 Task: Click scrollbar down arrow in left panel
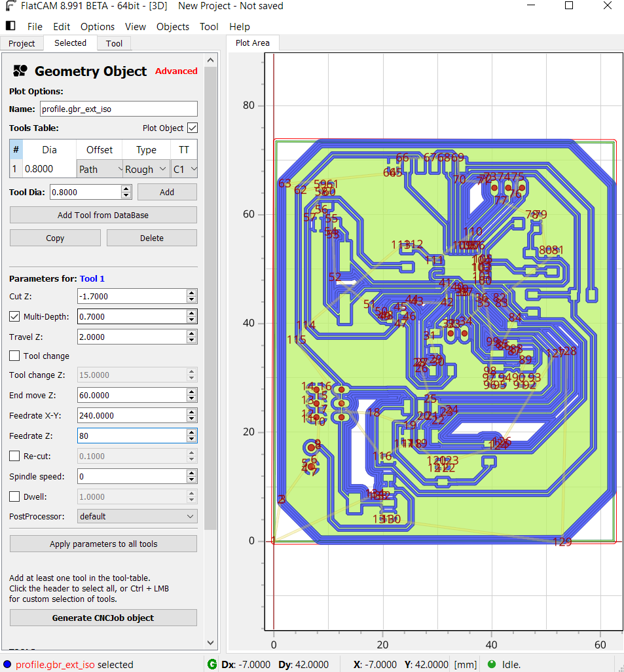(210, 643)
